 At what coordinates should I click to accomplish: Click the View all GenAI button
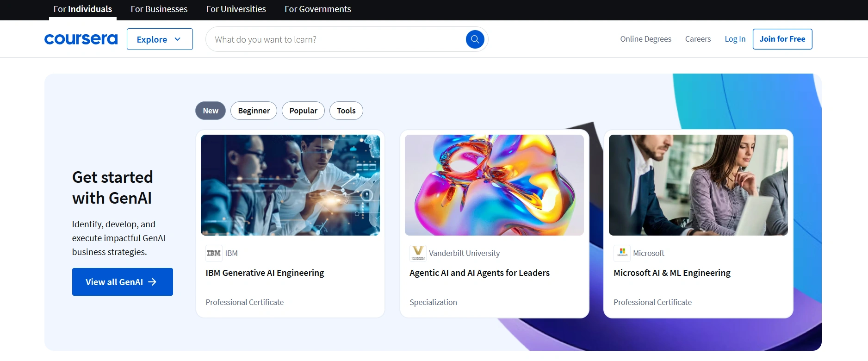[123, 282]
